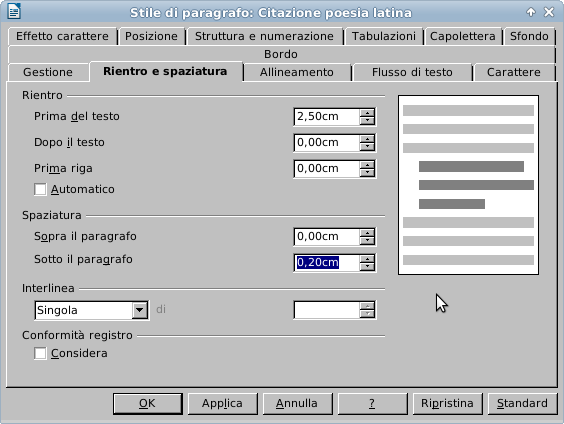Confirm with the OK button

click(147, 404)
